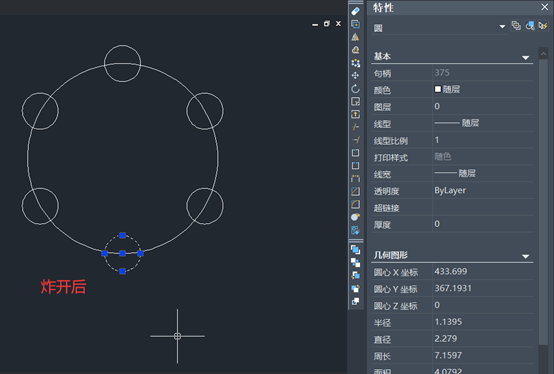Select the Join tool
This screenshot has height=374, width=554.
point(355,178)
